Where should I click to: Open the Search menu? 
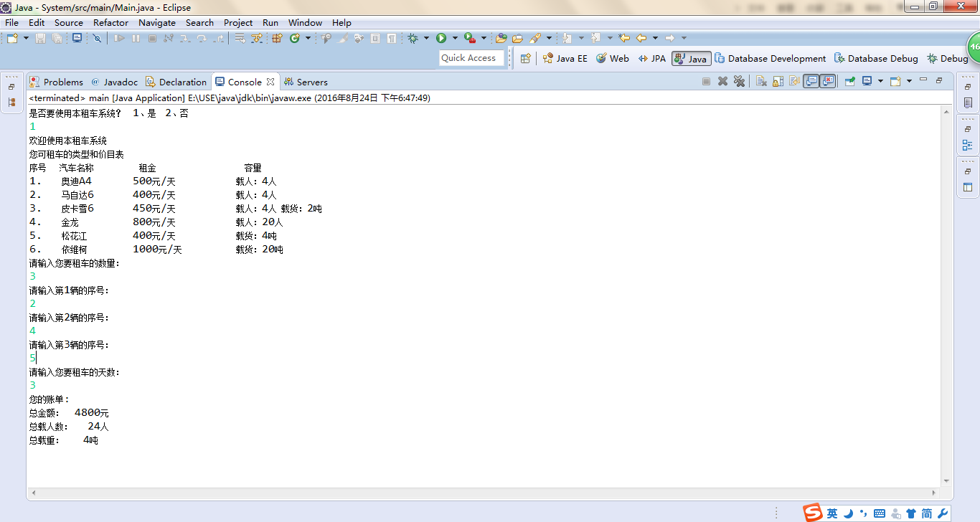click(200, 22)
